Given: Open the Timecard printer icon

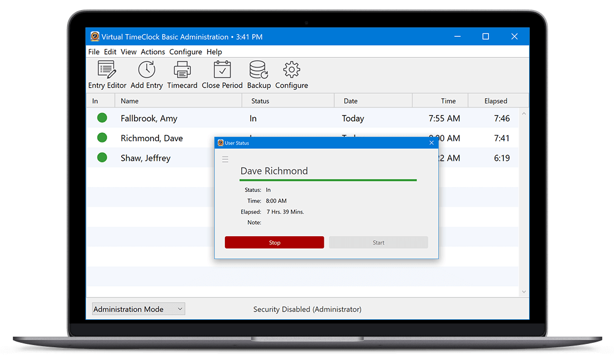Looking at the screenshot, I should click(x=182, y=70).
